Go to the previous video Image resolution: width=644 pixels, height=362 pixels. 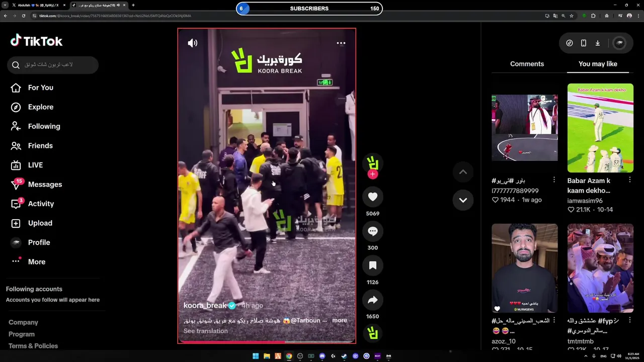pyautogui.click(x=463, y=172)
